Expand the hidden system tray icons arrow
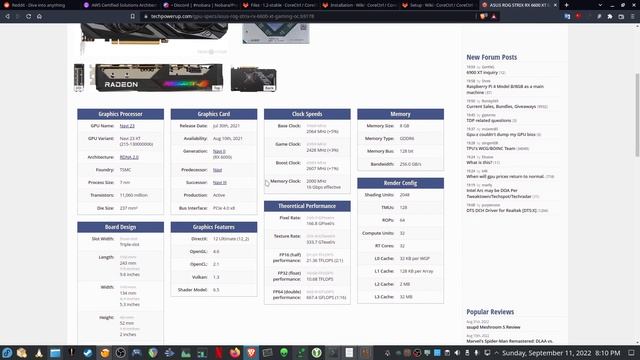Viewport: 640px width, 360px height. click(x=497, y=353)
